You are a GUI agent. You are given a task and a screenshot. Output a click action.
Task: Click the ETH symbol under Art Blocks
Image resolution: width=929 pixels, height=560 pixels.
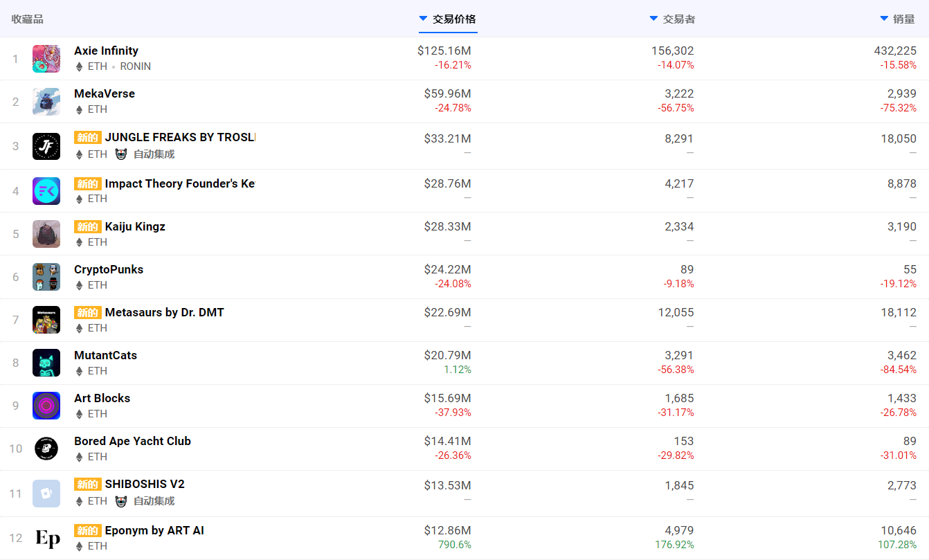pos(79,414)
